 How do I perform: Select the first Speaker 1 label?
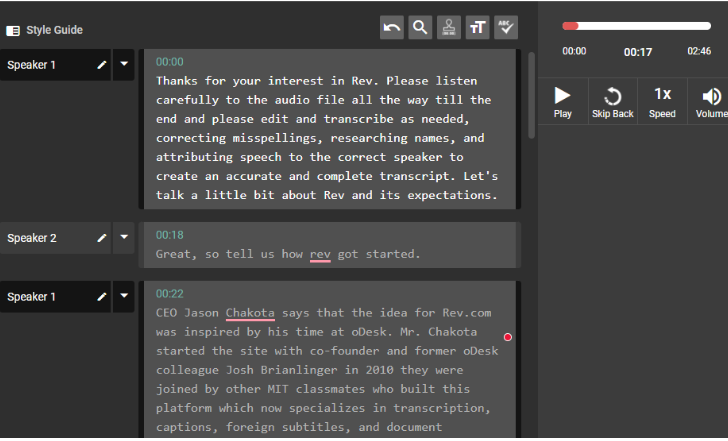point(31,65)
